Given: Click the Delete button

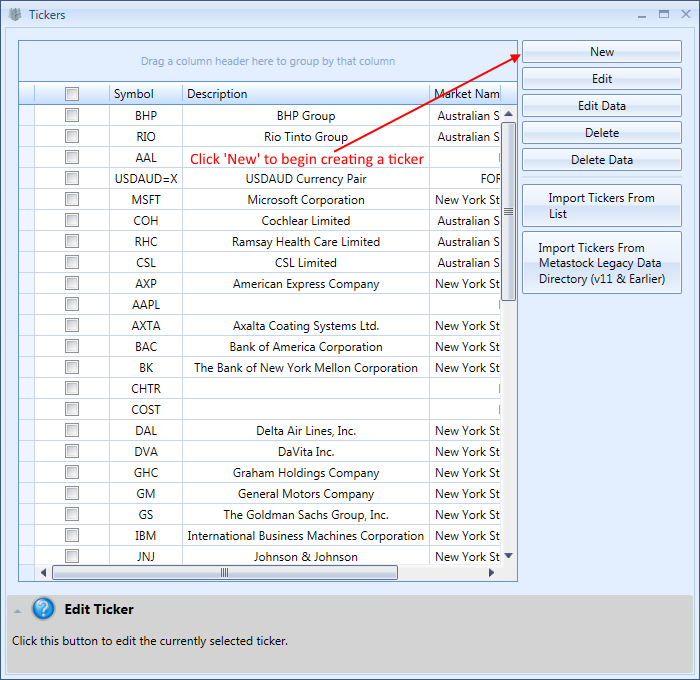Looking at the screenshot, I should (x=601, y=133).
